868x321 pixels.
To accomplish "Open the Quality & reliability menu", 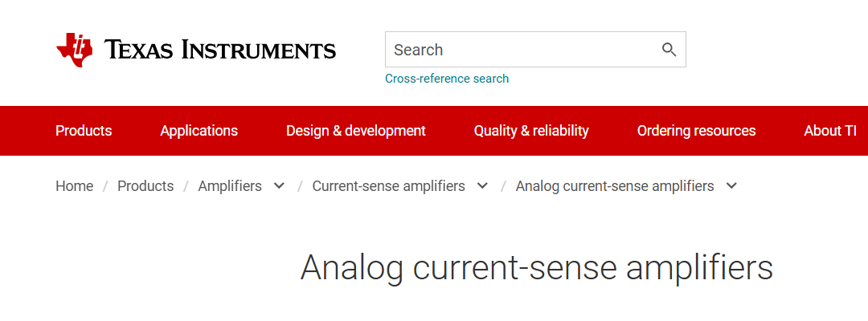I will 531,131.
